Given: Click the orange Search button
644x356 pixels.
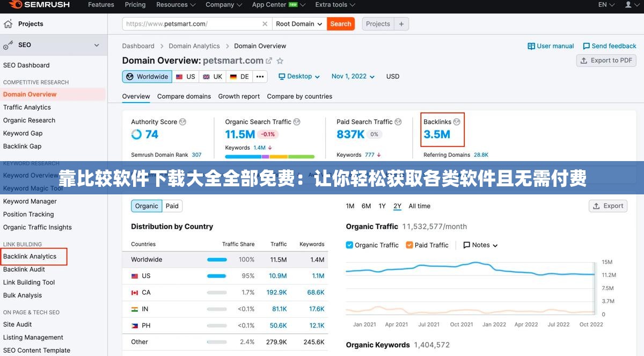Looking at the screenshot, I should click(341, 24).
